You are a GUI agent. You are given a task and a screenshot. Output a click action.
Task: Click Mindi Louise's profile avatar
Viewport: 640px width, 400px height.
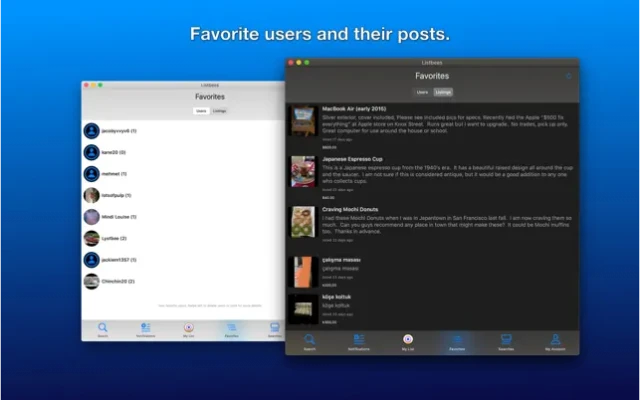91,217
